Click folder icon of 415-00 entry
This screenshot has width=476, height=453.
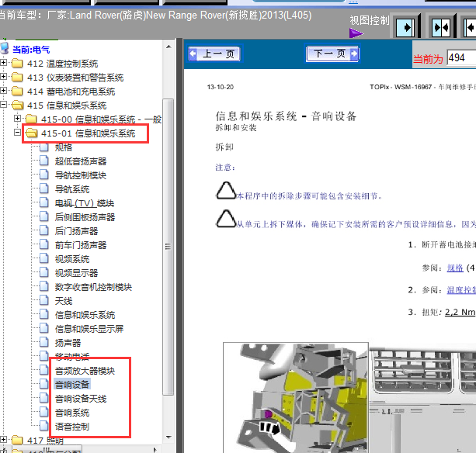click(x=31, y=119)
